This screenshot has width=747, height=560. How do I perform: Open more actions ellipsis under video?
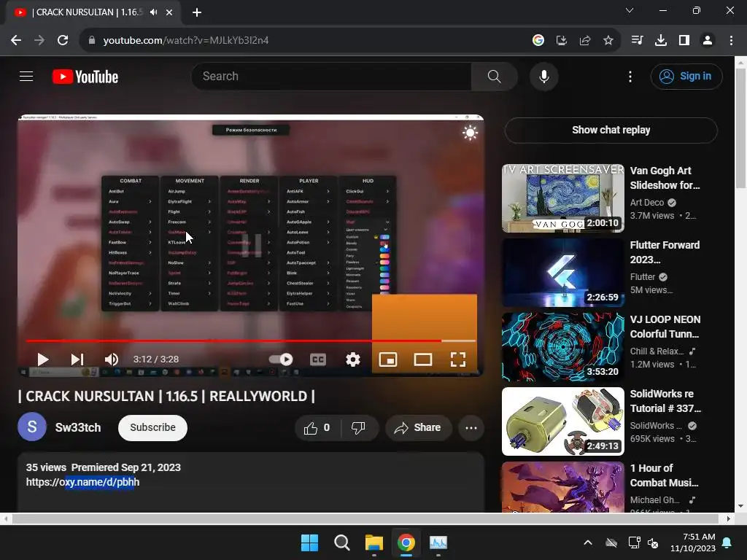(x=471, y=428)
